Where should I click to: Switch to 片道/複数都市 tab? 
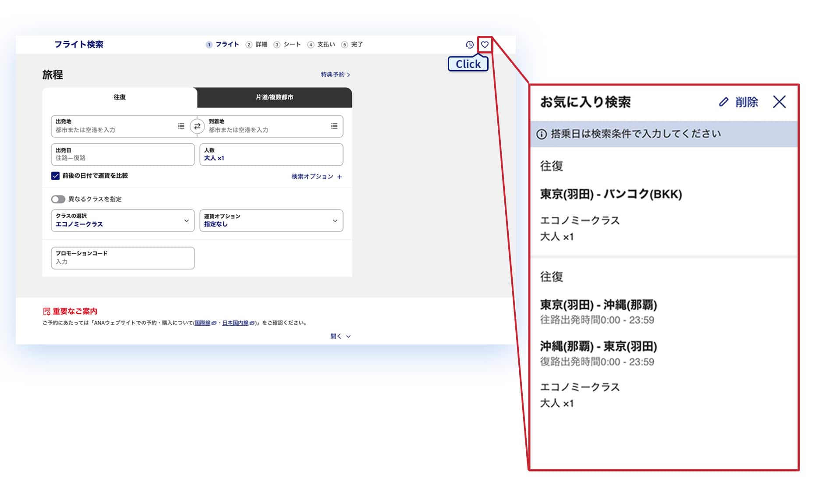(274, 97)
